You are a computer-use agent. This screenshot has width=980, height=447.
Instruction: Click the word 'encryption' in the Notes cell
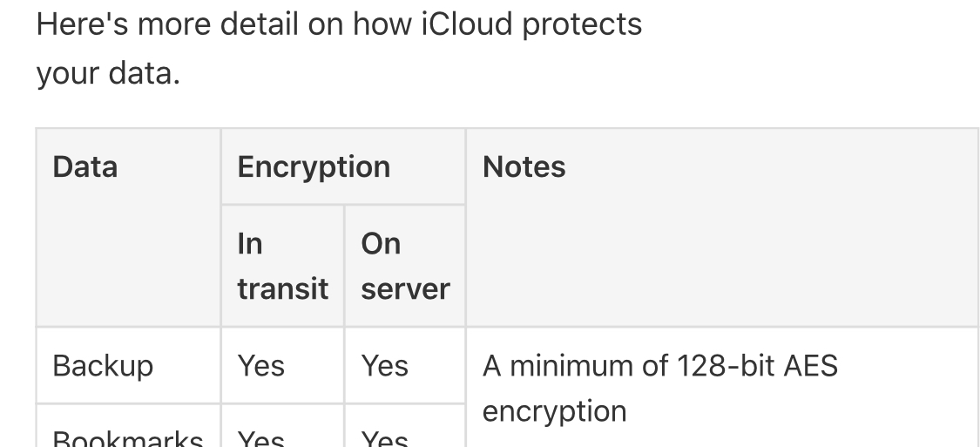(x=554, y=411)
